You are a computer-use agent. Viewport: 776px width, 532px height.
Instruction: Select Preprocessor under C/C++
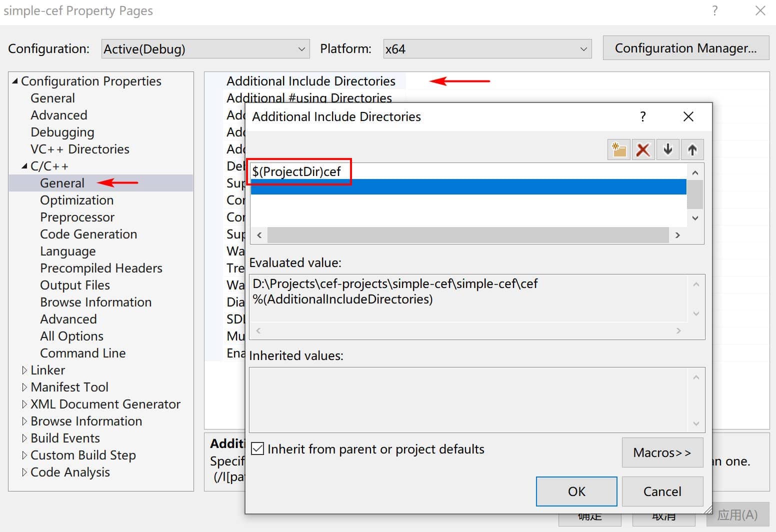click(x=77, y=217)
